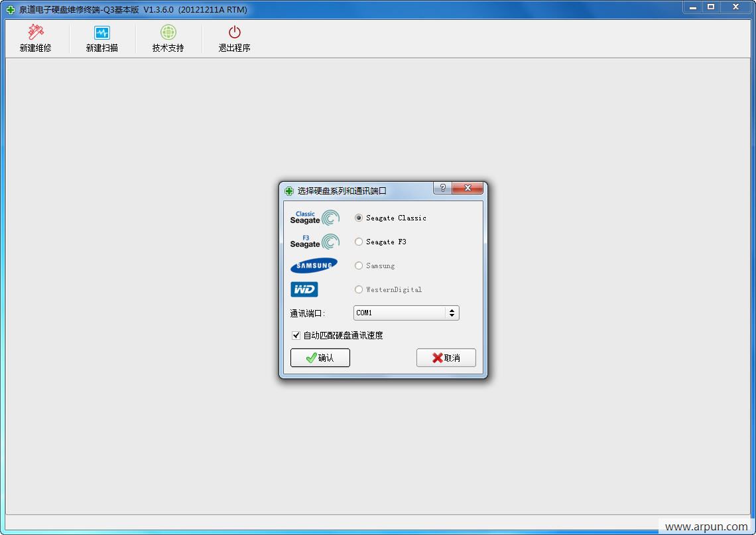
Task: Maximize the main window
Action: (711, 7)
